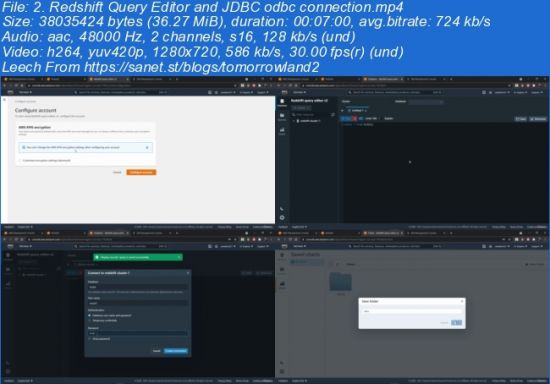
Task: Select the Editor sidebar icon in query editor
Action: click(282, 102)
